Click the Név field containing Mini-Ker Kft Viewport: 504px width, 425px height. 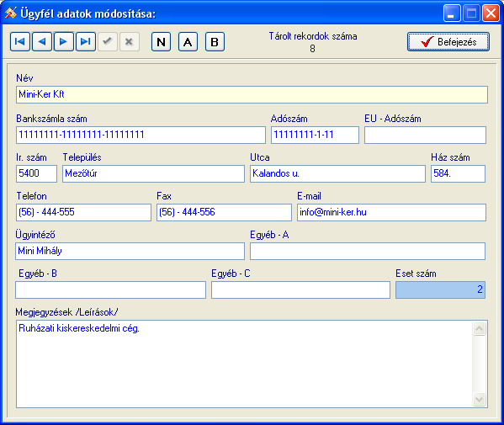tap(252, 94)
